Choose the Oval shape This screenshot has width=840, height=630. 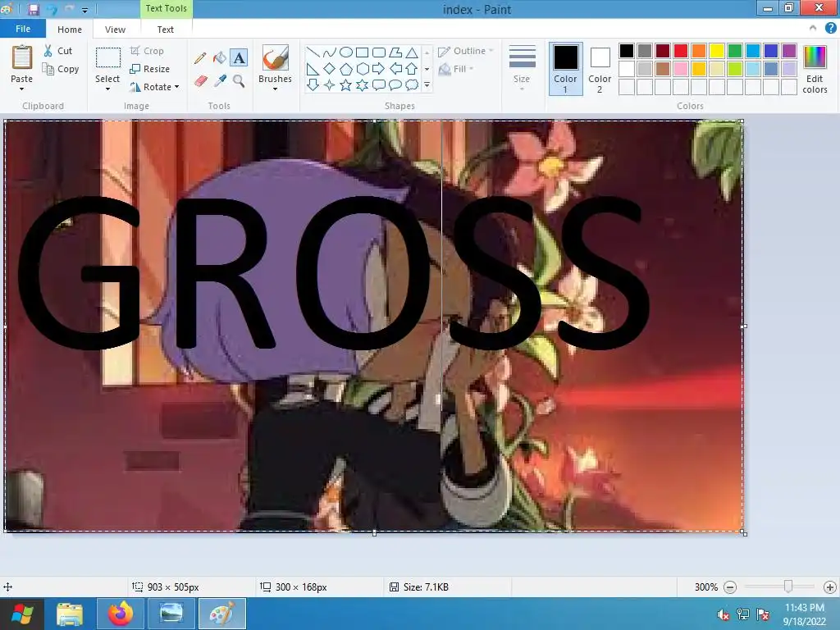tap(346, 52)
